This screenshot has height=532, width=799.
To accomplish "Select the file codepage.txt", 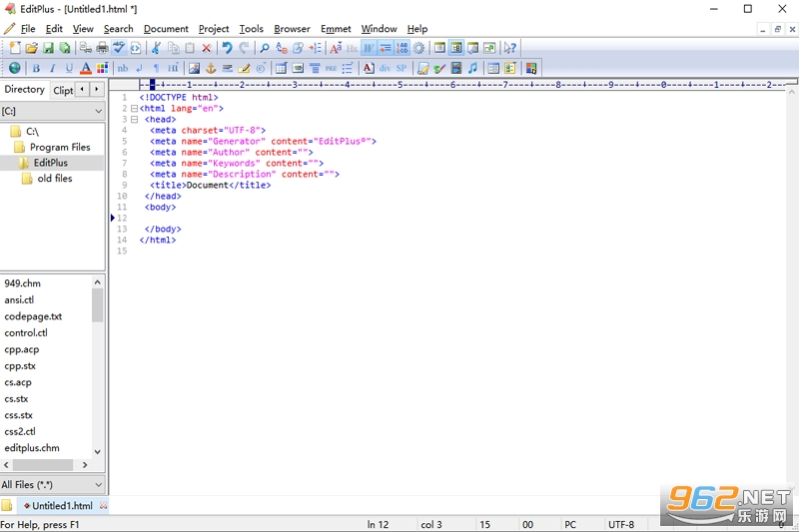I will pyautogui.click(x=33, y=316).
